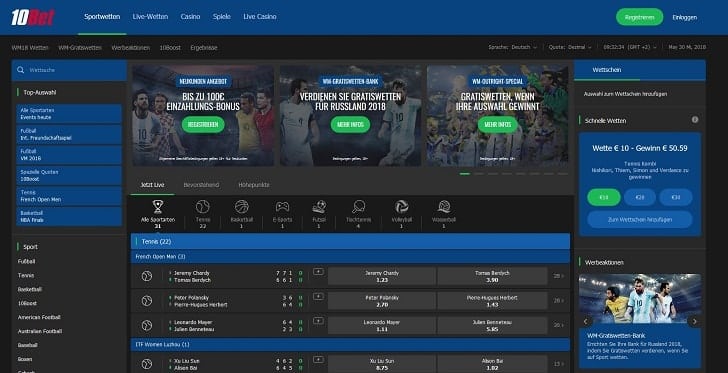Expand more markets for Xu Liu Sun match
The width and height of the screenshot is (728, 373).
tap(559, 364)
